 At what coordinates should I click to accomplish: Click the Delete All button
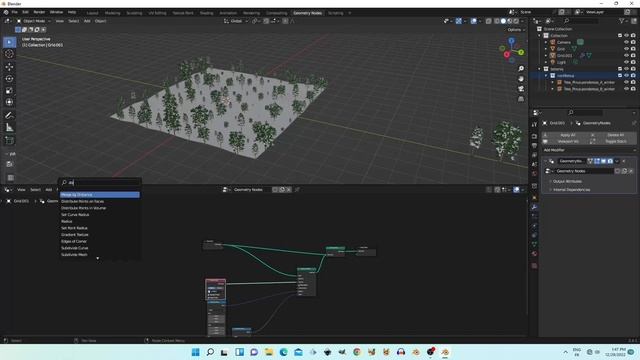point(613,135)
